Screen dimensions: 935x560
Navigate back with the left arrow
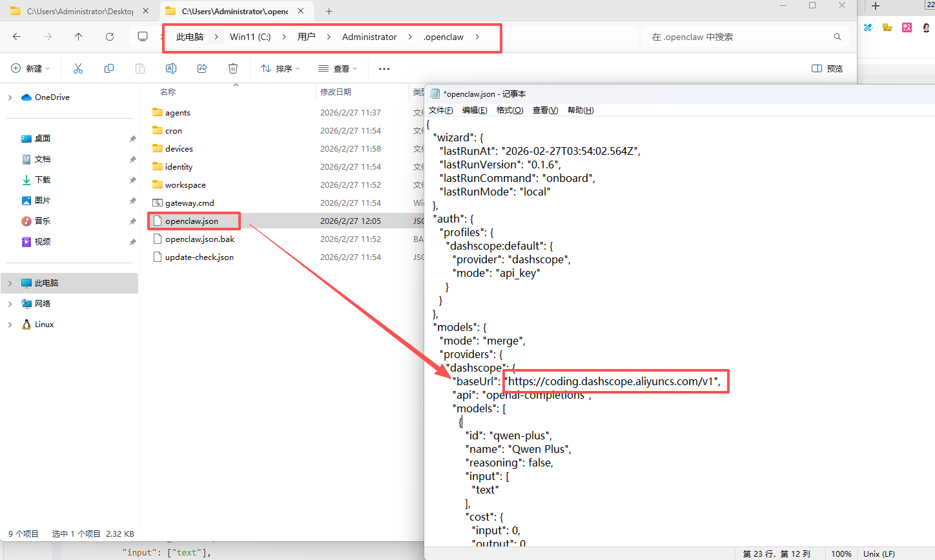click(x=17, y=37)
